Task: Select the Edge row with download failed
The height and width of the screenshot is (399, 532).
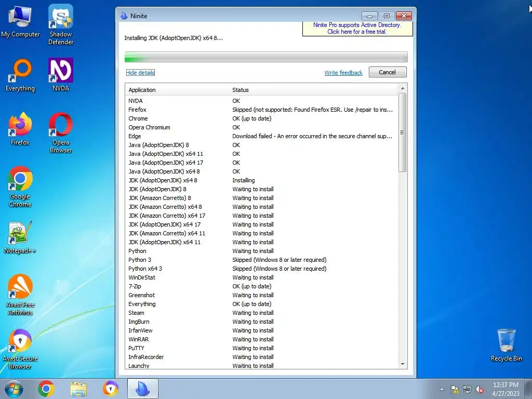Action: 261,136
